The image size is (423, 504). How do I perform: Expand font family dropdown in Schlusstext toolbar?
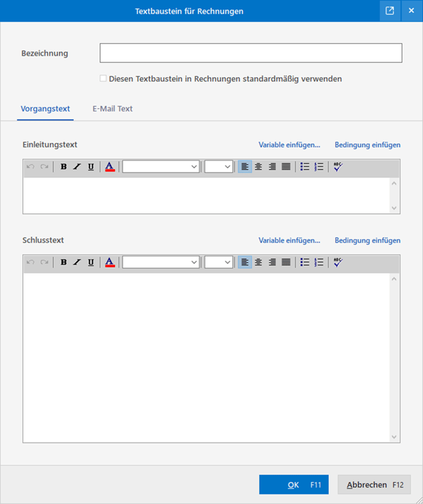161,262
